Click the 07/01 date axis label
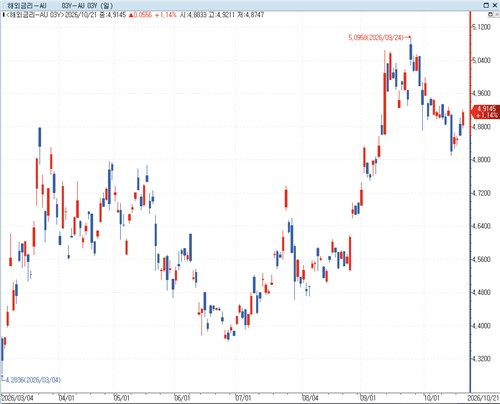This screenshot has width=500, height=404. click(x=243, y=398)
